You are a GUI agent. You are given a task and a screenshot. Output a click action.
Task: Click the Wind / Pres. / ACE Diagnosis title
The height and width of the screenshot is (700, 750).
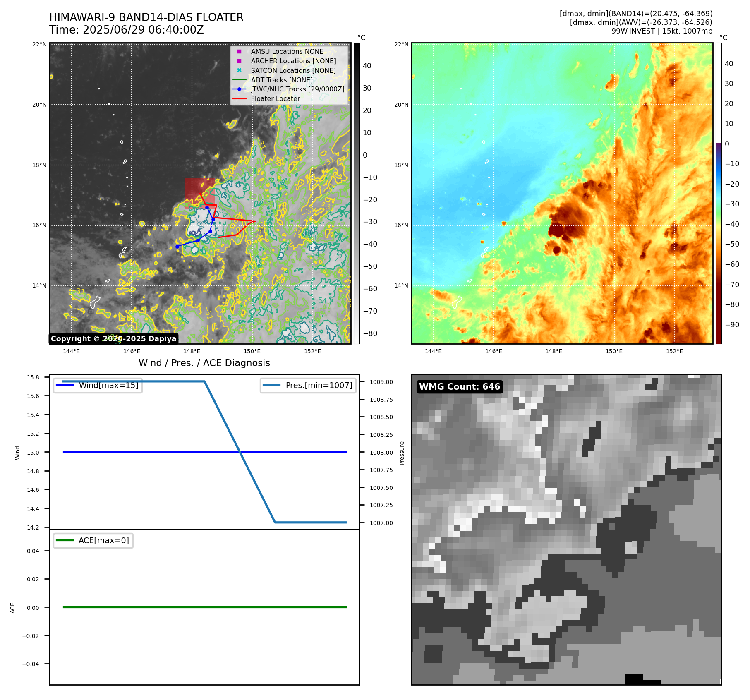point(204,363)
